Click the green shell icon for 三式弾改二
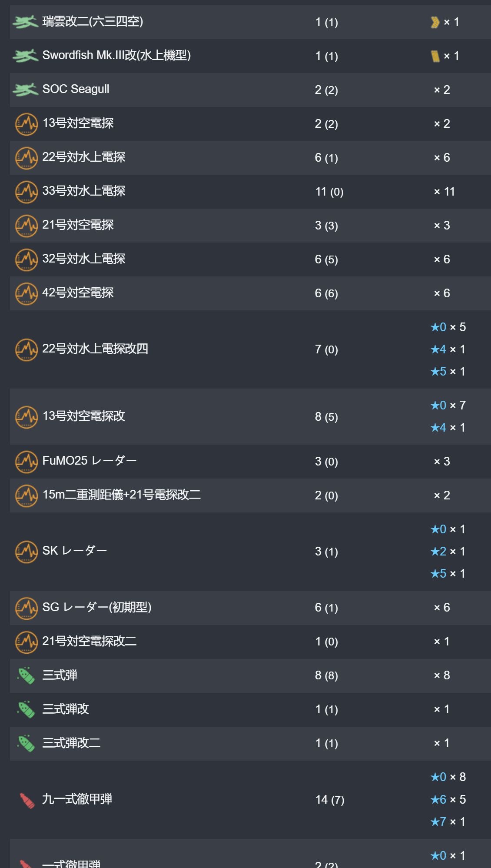Viewport: 491px width, 868px height. click(x=26, y=743)
